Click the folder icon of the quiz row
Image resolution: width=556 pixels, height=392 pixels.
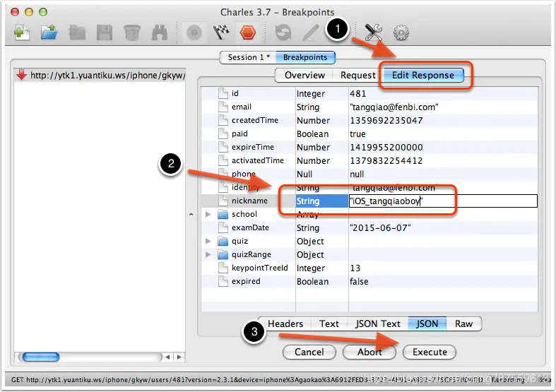pos(223,241)
